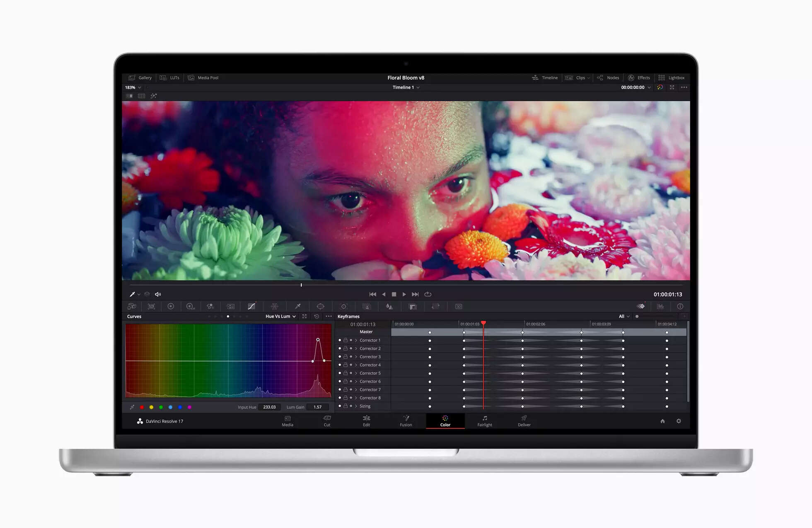Open the Timeline 1 selector
Viewport: 812px width, 528px height.
point(406,87)
